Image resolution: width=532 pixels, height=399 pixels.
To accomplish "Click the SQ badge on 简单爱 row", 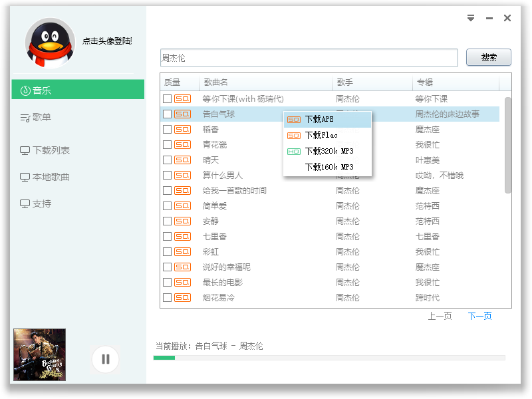I will [182, 206].
